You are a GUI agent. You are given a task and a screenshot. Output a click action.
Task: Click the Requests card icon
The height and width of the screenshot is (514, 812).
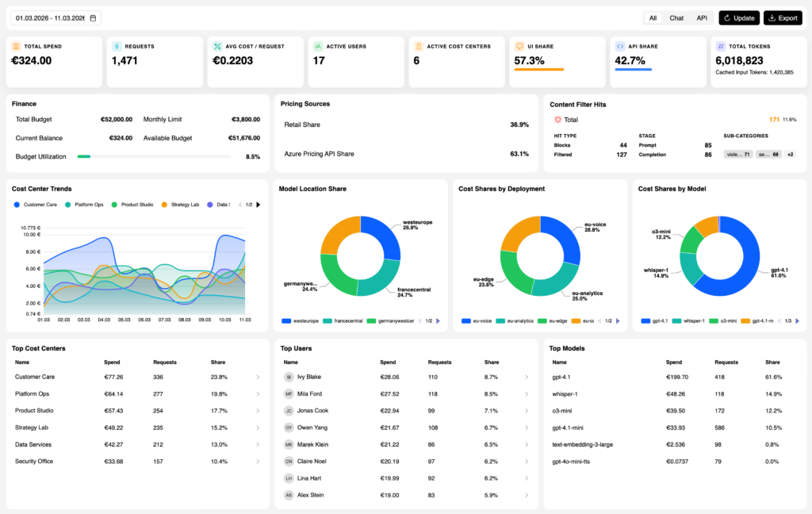tap(117, 46)
